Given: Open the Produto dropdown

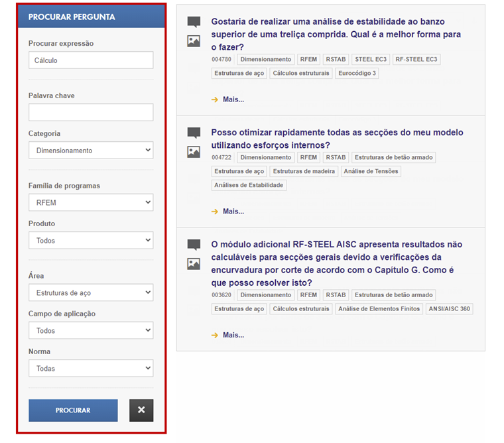Looking at the screenshot, I should click(91, 240).
